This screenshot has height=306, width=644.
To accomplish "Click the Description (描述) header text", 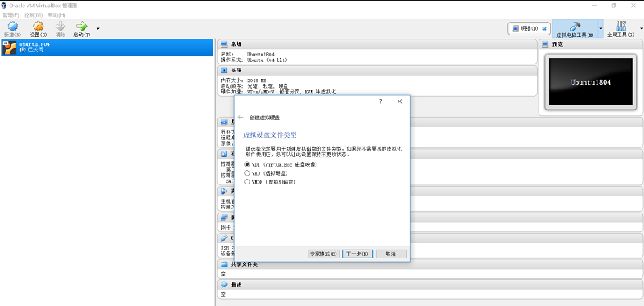I will click(x=236, y=284).
